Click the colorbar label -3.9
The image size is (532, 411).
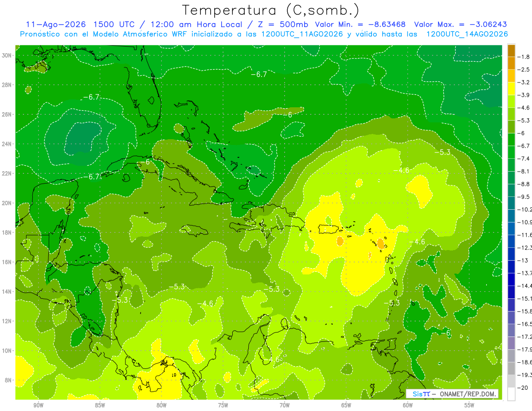(524, 95)
